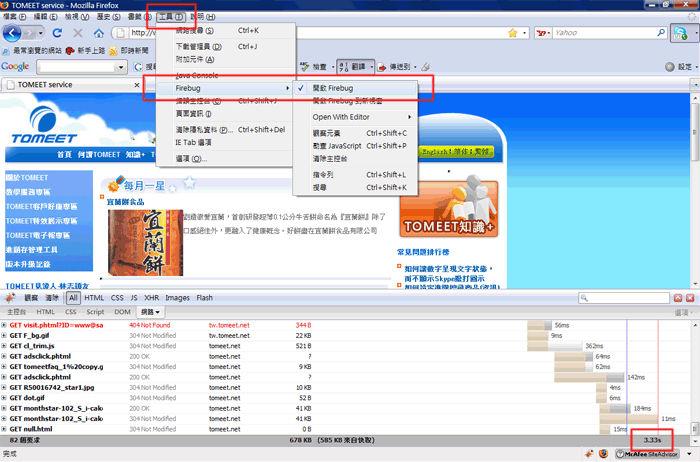Viewport: 700px width, 462px height.
Task: Switch to the Firebug HTML tab
Action: pos(46,312)
